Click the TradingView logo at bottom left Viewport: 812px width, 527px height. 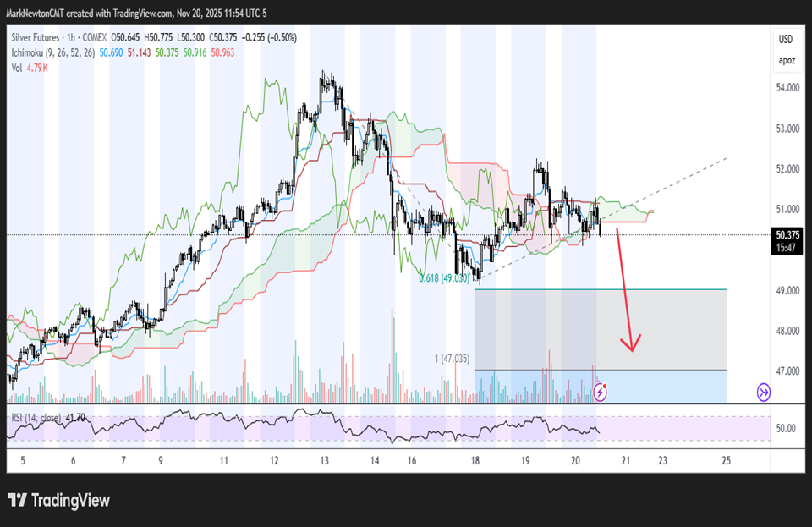(58, 500)
